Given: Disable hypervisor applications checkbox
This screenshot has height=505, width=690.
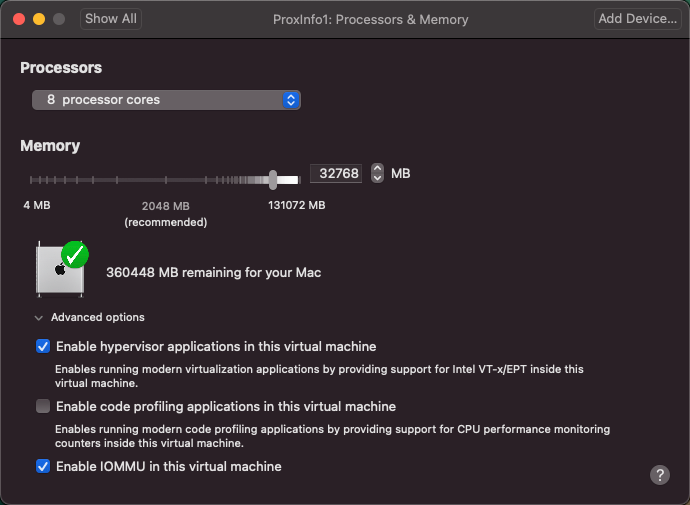Looking at the screenshot, I should [43, 346].
